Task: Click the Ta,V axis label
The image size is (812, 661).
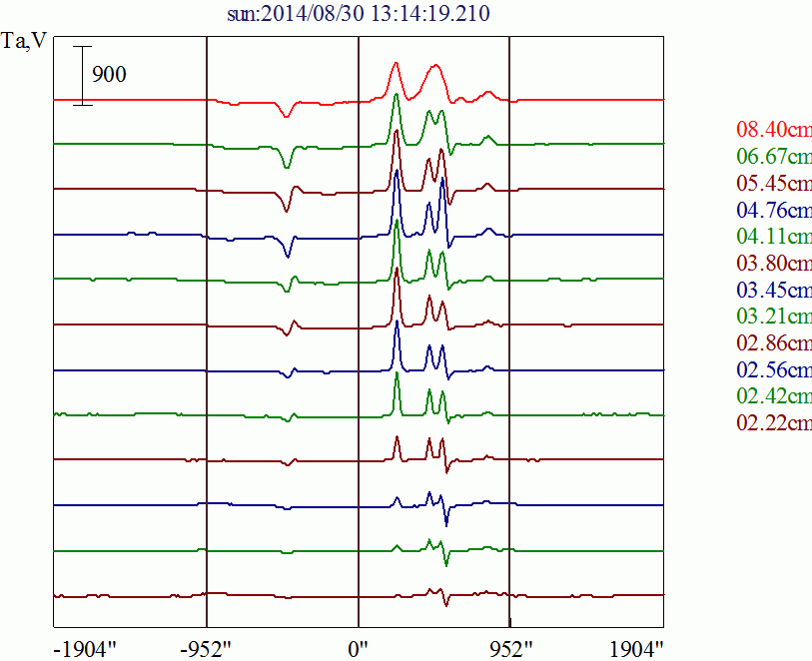Action: (24, 41)
